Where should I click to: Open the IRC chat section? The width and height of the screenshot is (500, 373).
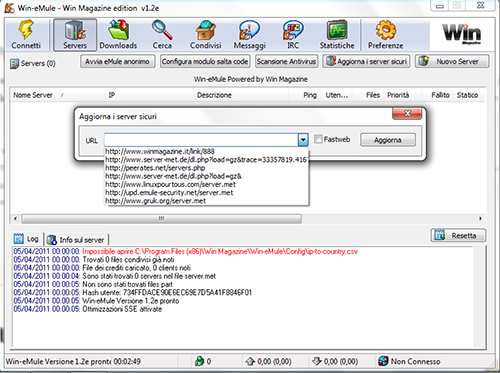[293, 35]
